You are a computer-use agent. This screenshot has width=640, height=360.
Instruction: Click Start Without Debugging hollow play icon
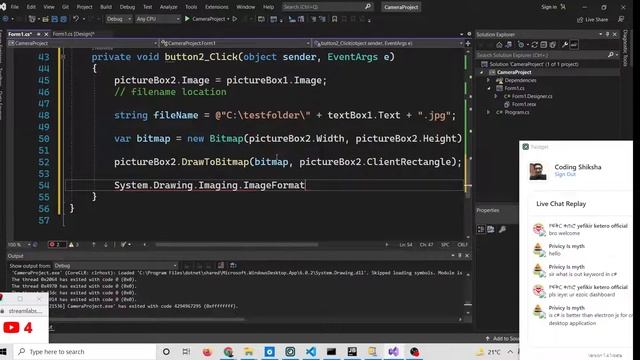tap(235, 19)
